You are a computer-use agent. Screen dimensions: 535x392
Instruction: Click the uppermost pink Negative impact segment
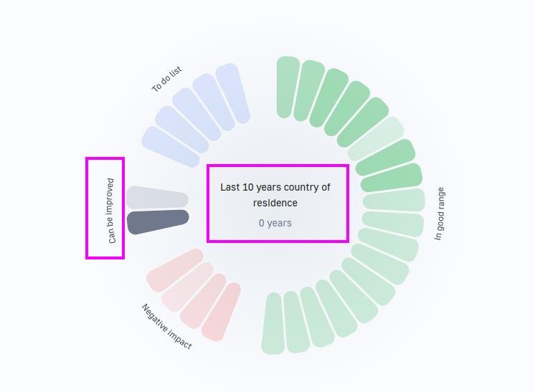[x=175, y=269]
